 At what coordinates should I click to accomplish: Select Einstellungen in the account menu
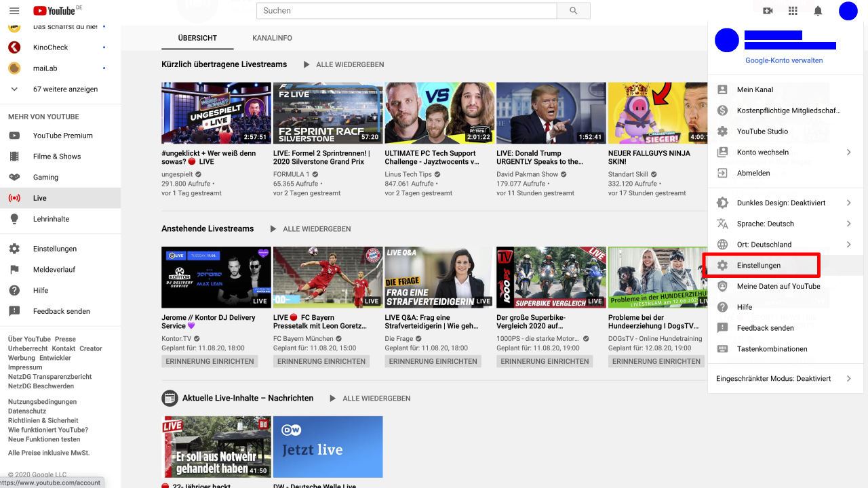click(x=785, y=266)
